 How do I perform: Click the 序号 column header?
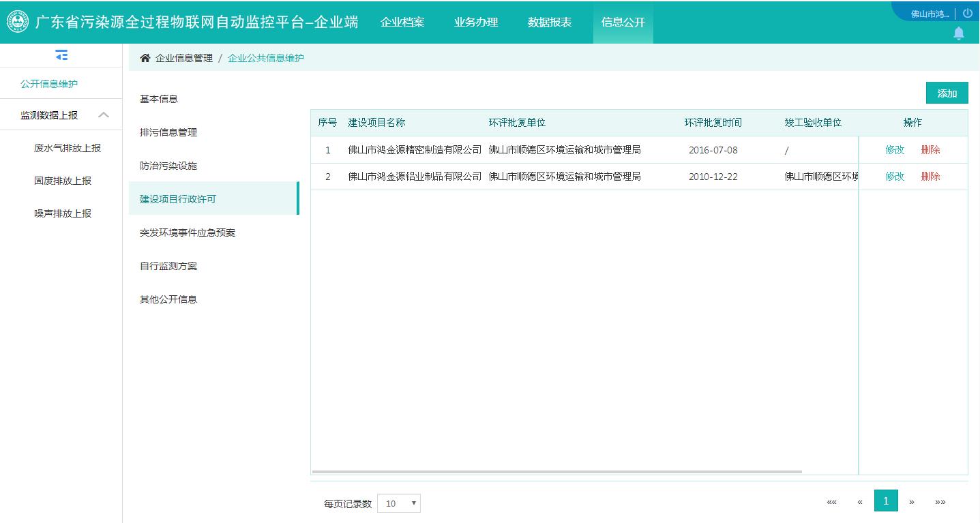click(327, 123)
